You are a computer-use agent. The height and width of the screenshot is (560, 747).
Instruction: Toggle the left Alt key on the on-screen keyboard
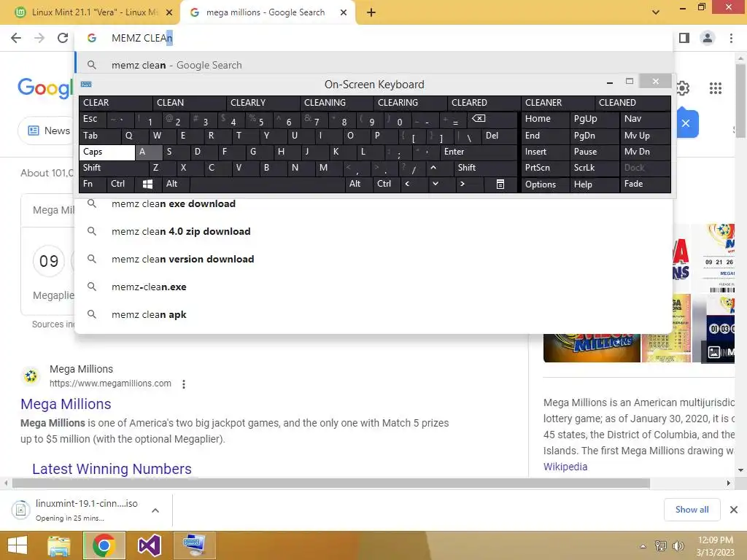click(175, 184)
